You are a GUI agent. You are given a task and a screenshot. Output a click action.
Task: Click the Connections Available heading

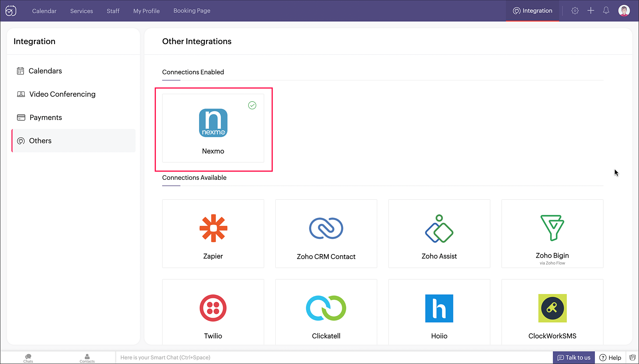pos(194,178)
